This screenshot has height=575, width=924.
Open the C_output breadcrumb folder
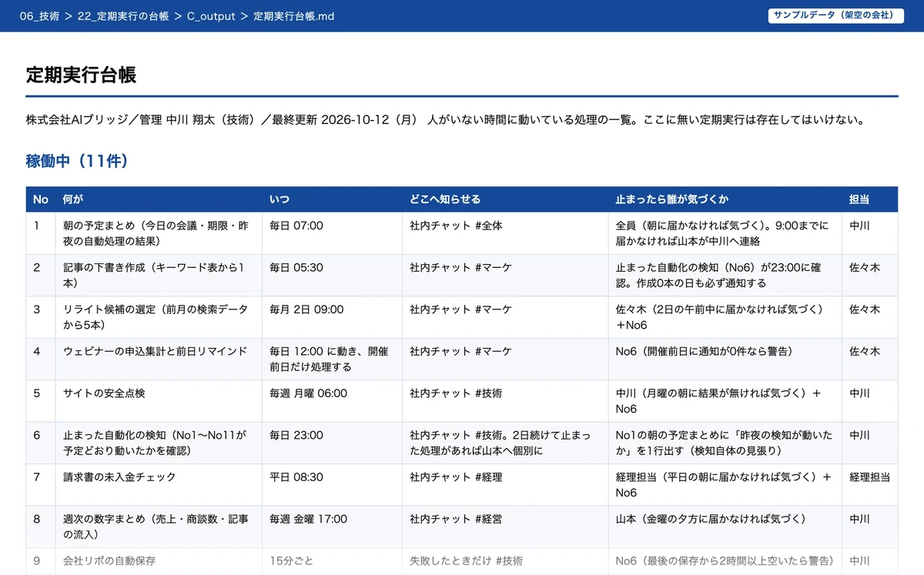point(211,16)
